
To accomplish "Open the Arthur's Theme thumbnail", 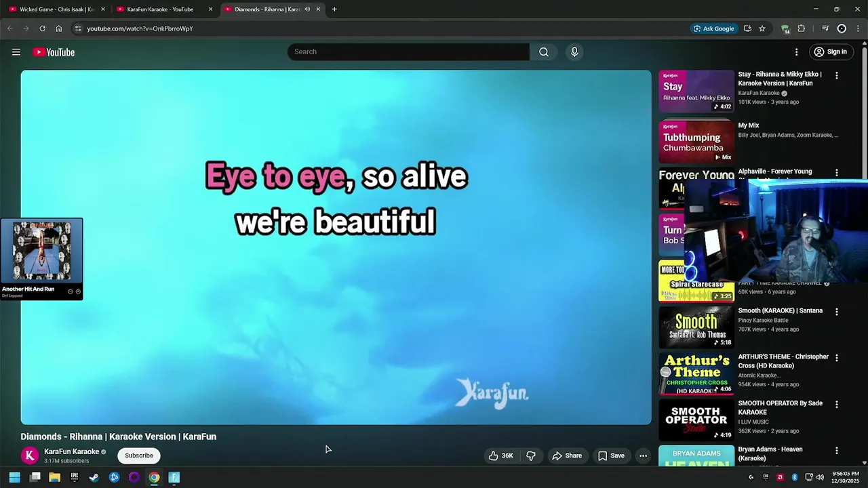I will click(x=696, y=374).
